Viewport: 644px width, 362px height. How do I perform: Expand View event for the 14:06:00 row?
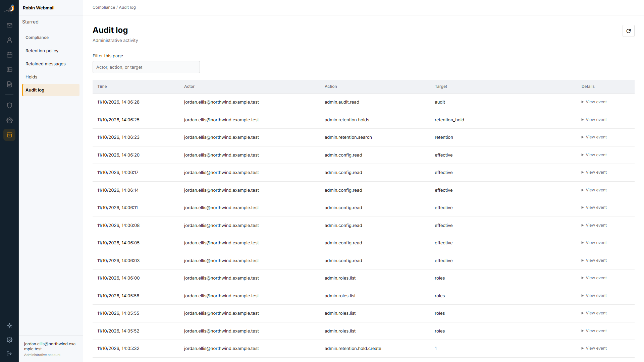[594, 278]
